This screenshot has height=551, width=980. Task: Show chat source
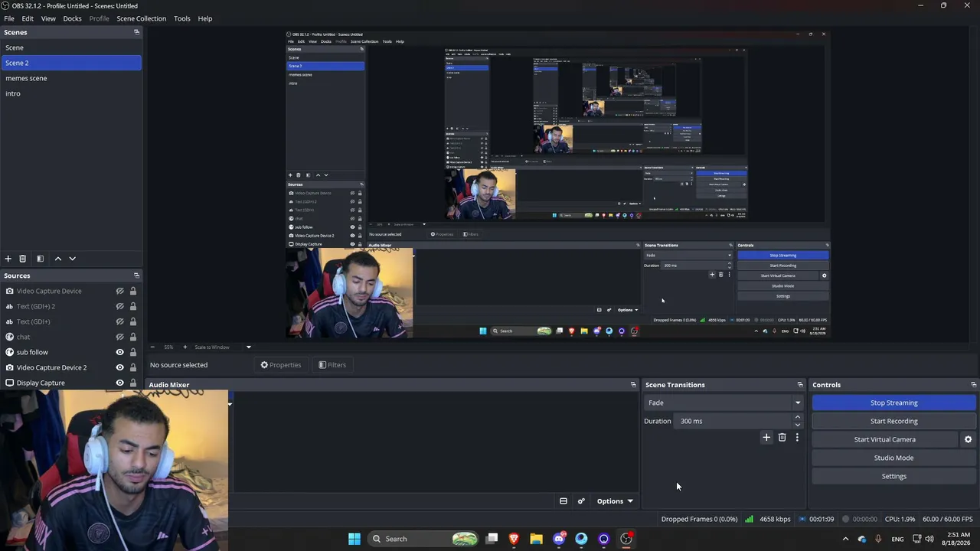coord(119,337)
